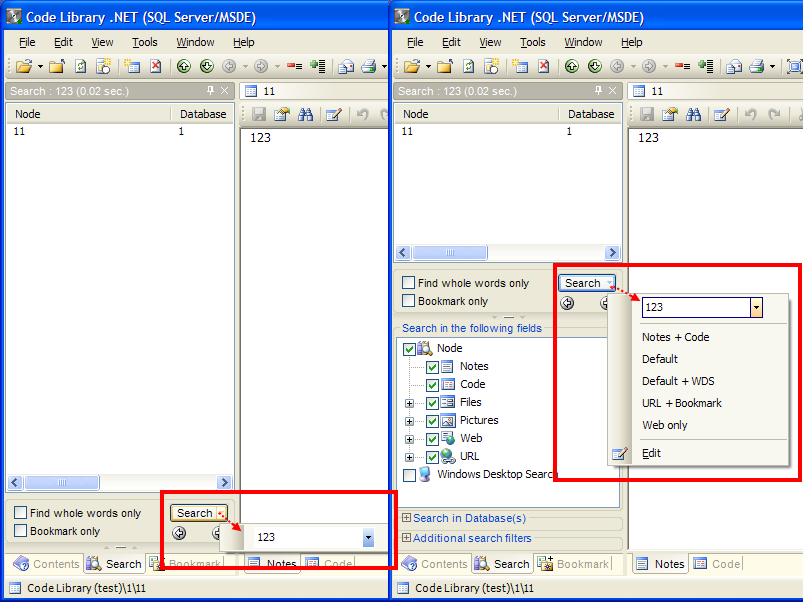The width and height of the screenshot is (803, 602).
Task: Click the red X delete icon in right window toolbar
Action: [x=544, y=66]
